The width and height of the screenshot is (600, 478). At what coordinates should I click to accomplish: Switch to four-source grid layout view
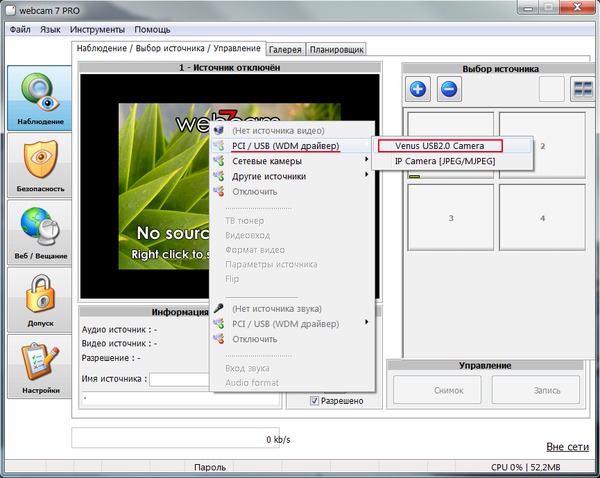click(x=583, y=89)
